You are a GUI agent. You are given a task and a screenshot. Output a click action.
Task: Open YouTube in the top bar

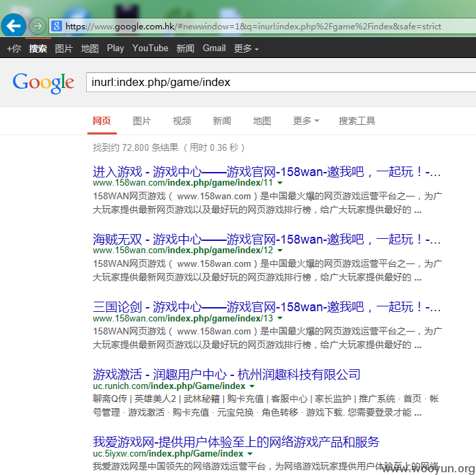click(x=150, y=48)
